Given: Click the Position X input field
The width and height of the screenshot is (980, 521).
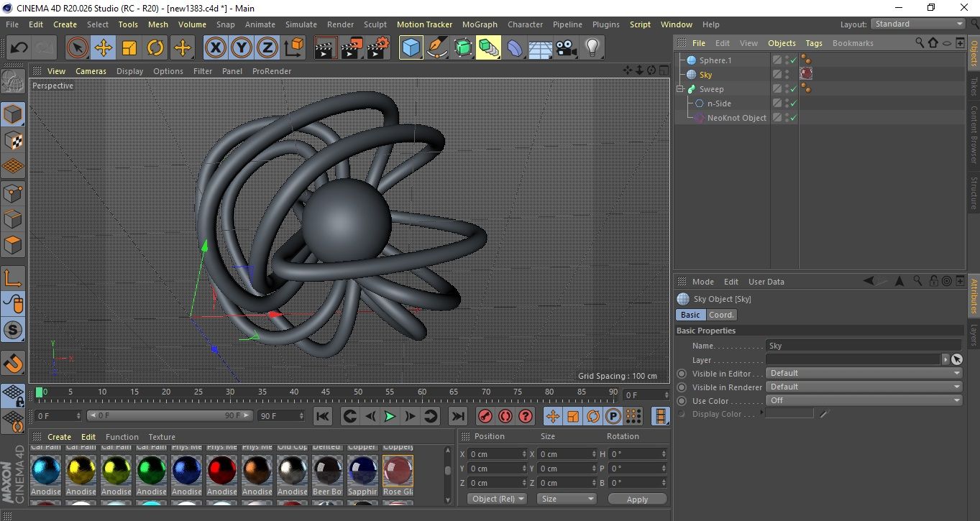Looking at the screenshot, I should (497, 454).
